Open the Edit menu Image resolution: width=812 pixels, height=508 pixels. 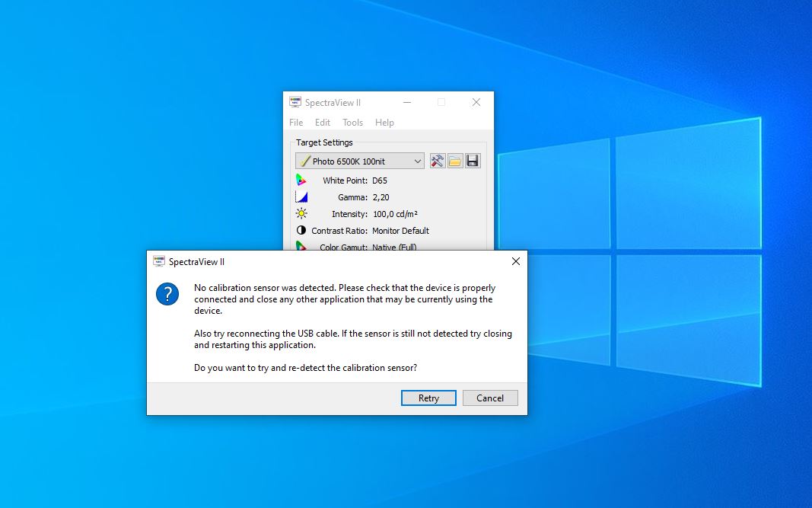coord(323,123)
